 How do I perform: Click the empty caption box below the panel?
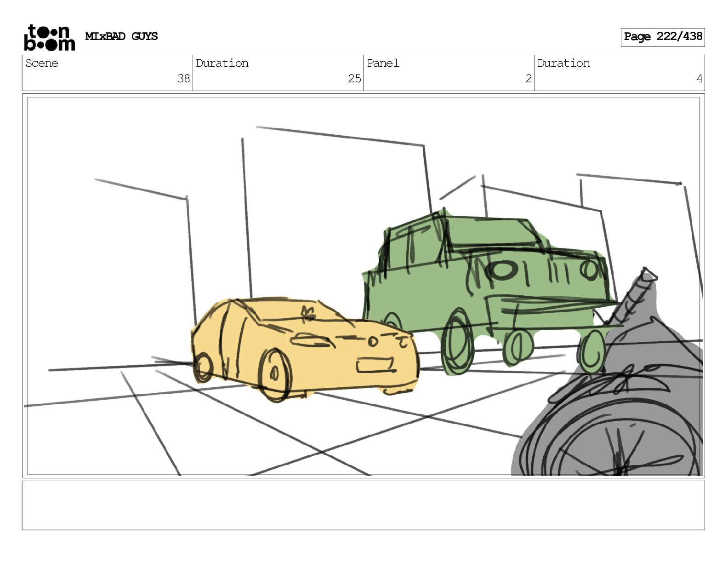(x=363, y=506)
